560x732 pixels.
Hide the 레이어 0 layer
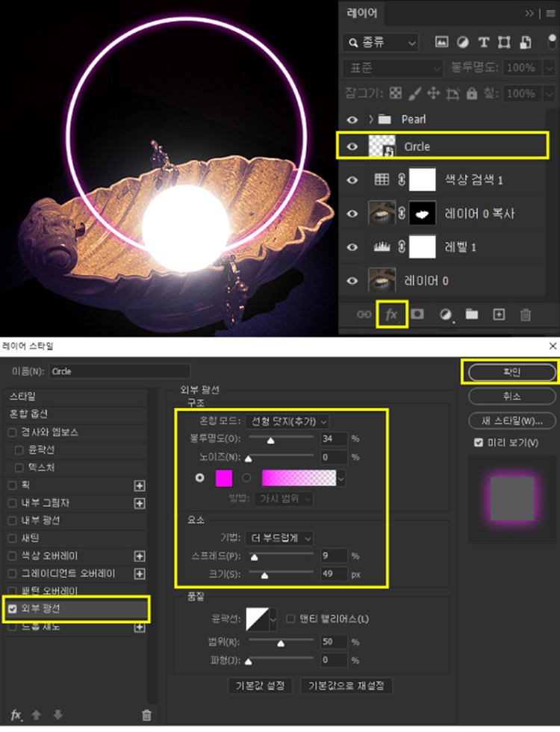[352, 281]
